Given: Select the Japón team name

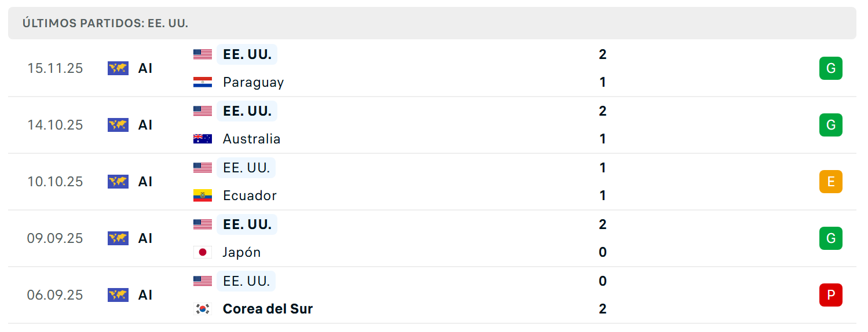Looking at the screenshot, I should (x=241, y=252).
